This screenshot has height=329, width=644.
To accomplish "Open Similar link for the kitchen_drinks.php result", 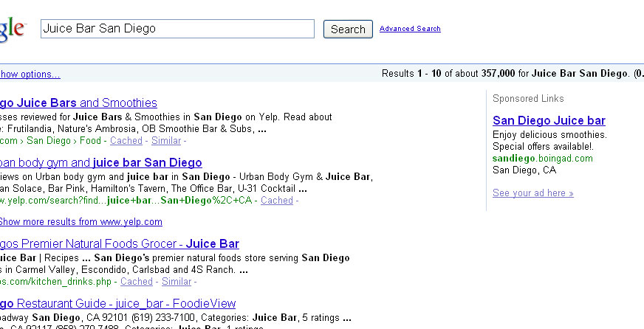I will coord(177,282).
